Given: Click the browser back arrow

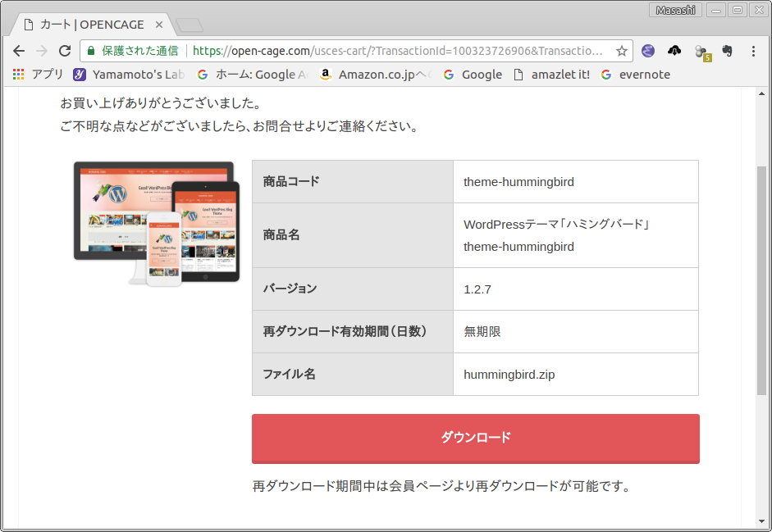Looking at the screenshot, I should 19,51.
